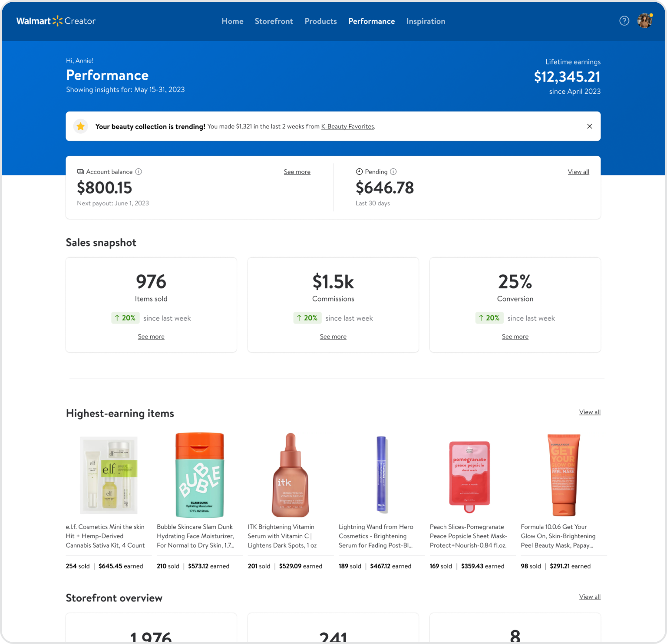Viewport: 667px width, 644px height.
Task: Open the e.l.f. Cosmetics kit product image
Action: click(109, 475)
